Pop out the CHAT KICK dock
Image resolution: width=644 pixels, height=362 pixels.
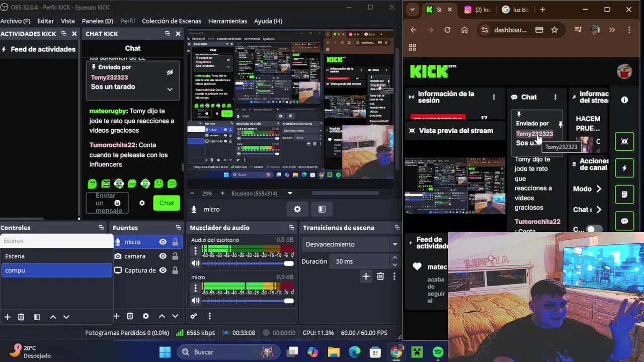(x=168, y=34)
